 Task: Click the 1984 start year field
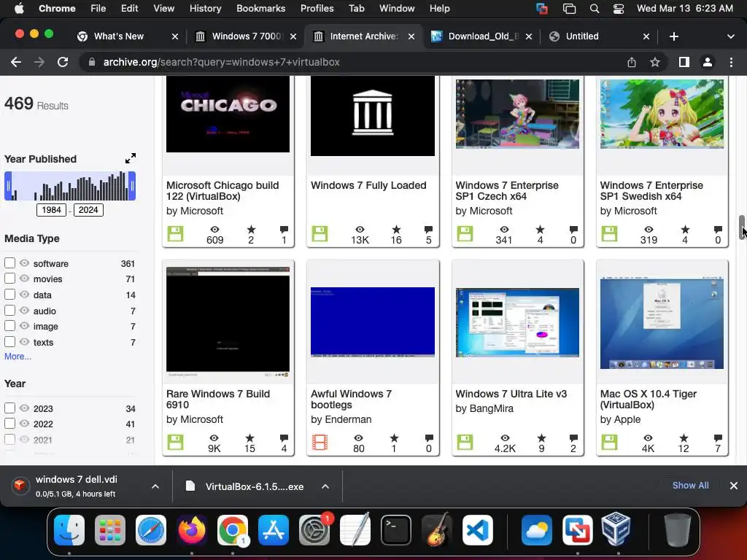pyautogui.click(x=51, y=210)
